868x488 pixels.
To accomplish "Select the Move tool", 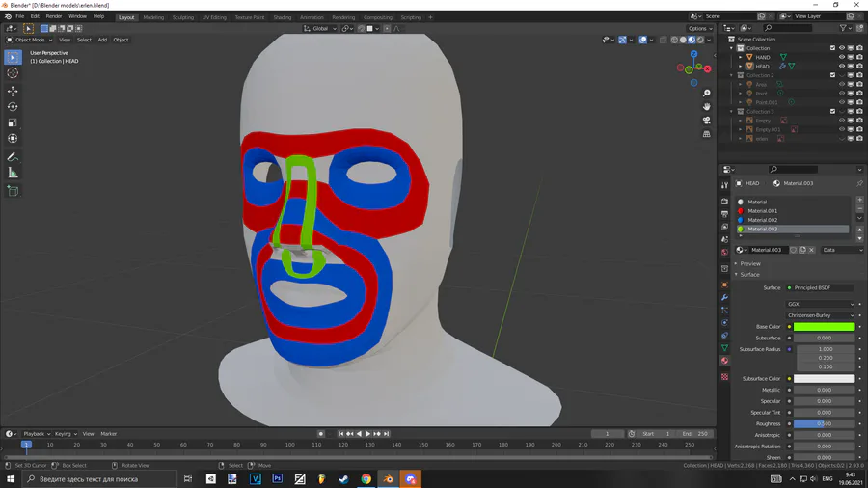I will tap(13, 91).
